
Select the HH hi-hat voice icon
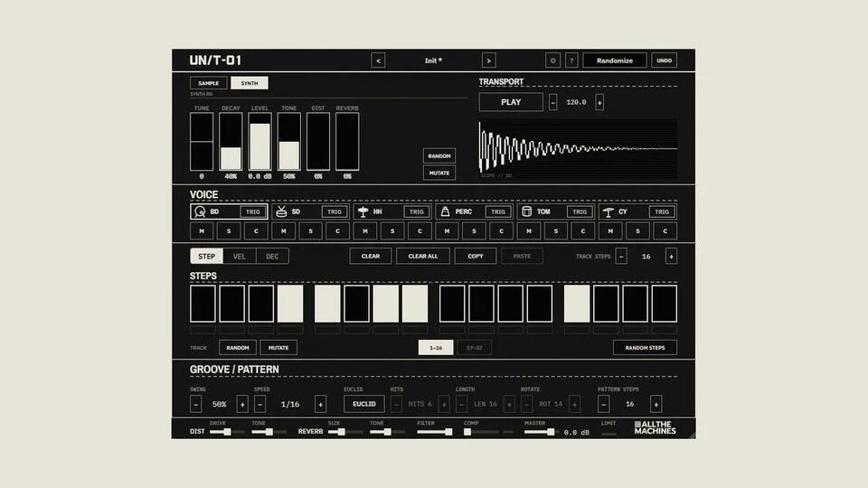pyautogui.click(x=363, y=211)
